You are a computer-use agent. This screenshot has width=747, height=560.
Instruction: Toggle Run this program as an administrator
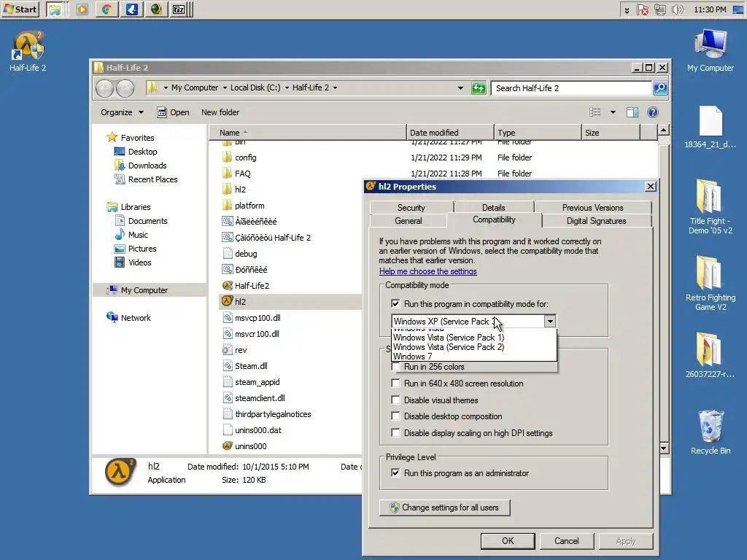(x=395, y=472)
